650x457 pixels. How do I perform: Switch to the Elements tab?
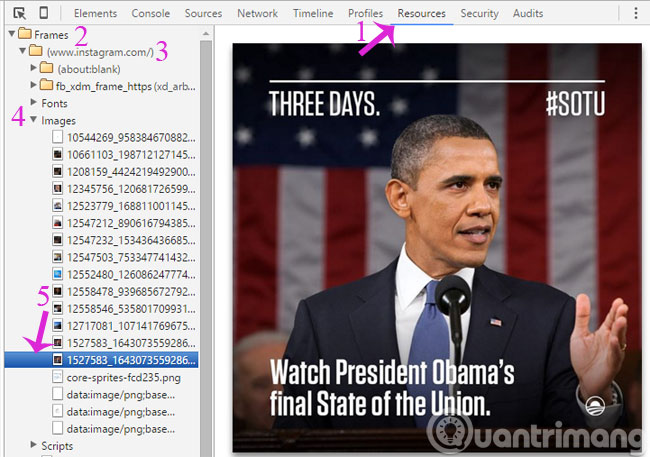point(95,13)
